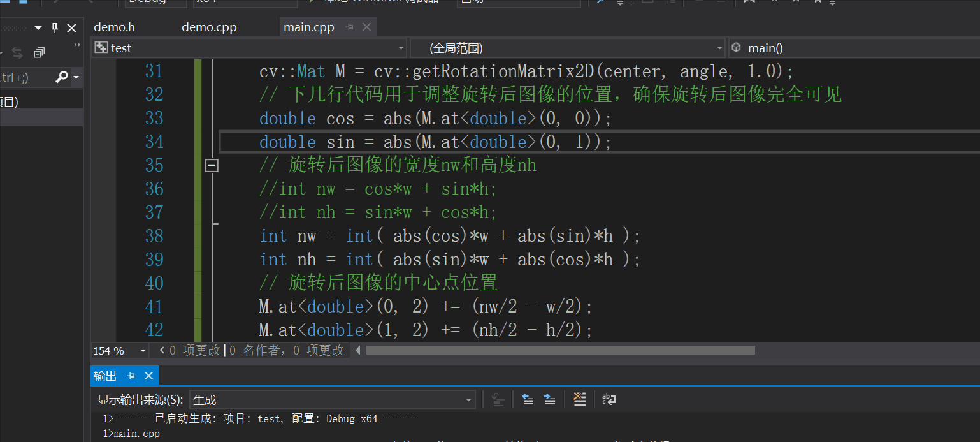980x442 pixels.
Task: Close the left side panel
Action: [x=71, y=28]
